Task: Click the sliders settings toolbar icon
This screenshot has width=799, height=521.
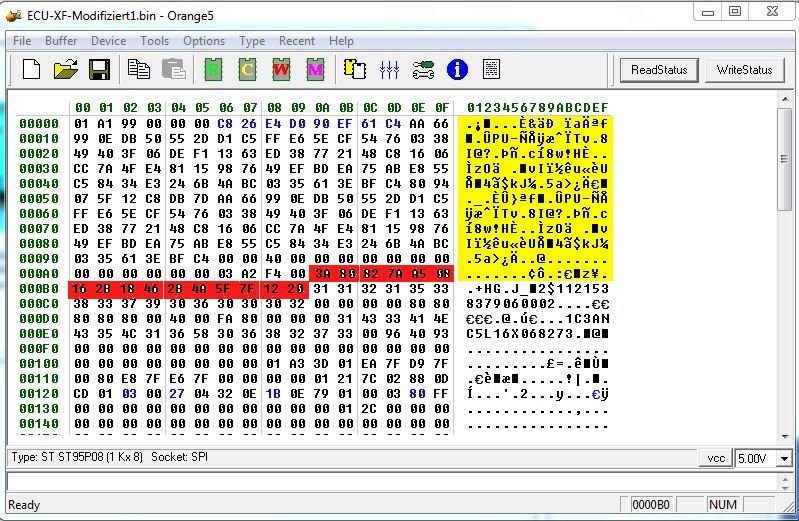Action: (390, 69)
